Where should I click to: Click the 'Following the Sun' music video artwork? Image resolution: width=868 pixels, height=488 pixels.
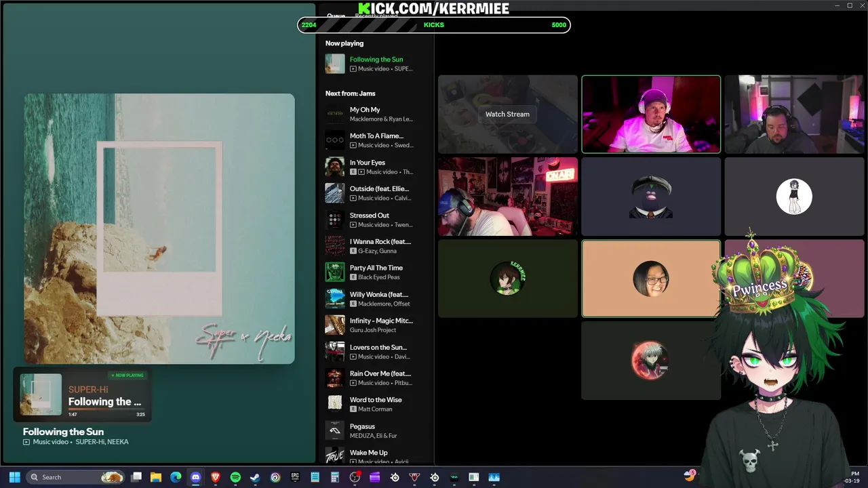tap(159, 229)
